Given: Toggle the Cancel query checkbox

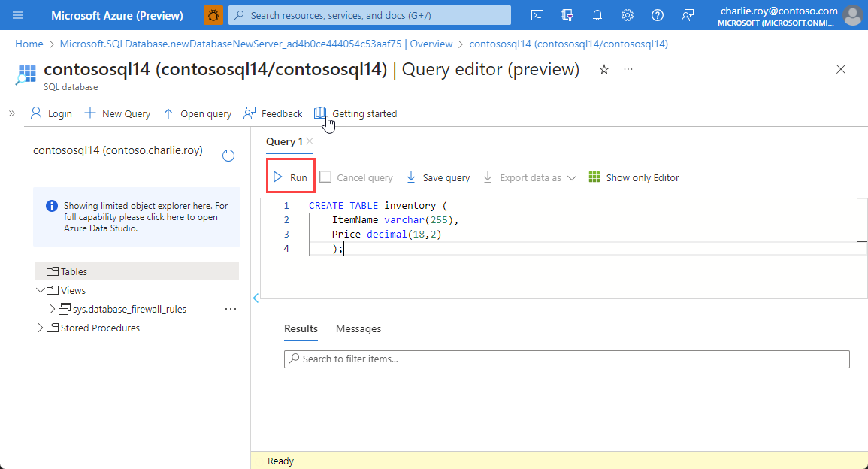Looking at the screenshot, I should [x=325, y=177].
